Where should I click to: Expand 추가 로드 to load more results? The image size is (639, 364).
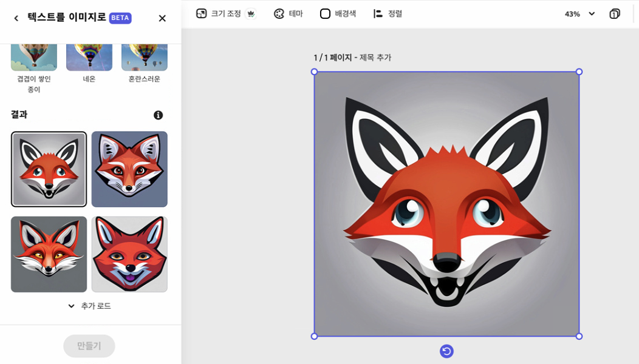(89, 306)
